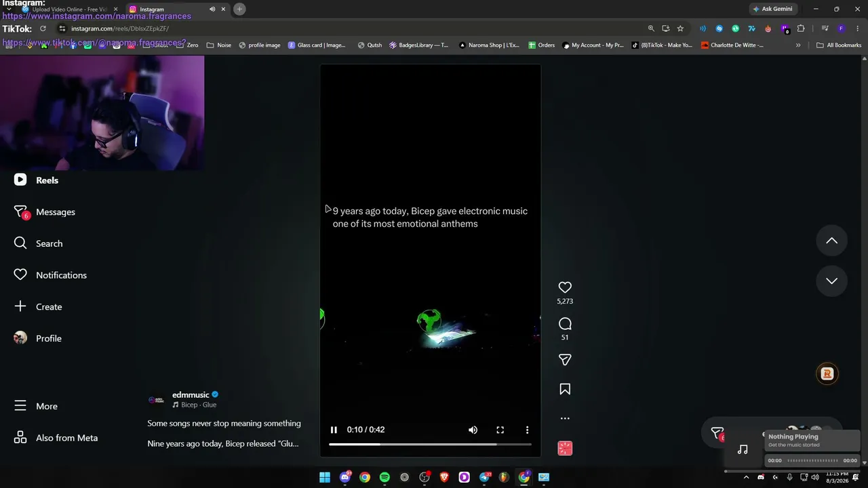
Task: Open the video player's vertical dots menu
Action: click(527, 430)
